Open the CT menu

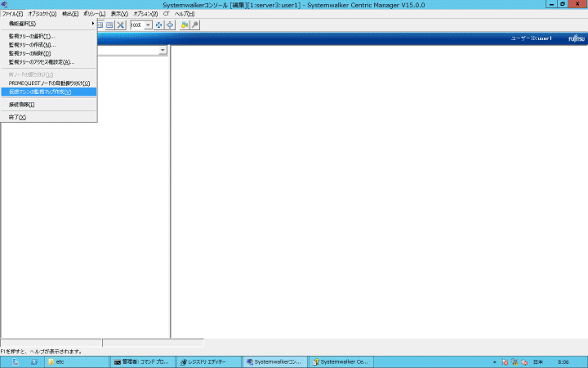[x=166, y=14]
